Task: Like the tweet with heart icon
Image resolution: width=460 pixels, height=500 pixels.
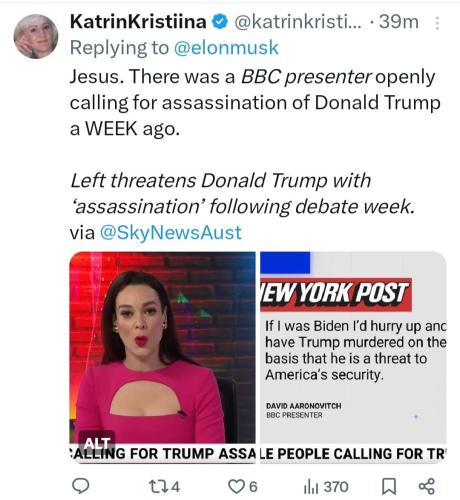Action: [236, 487]
